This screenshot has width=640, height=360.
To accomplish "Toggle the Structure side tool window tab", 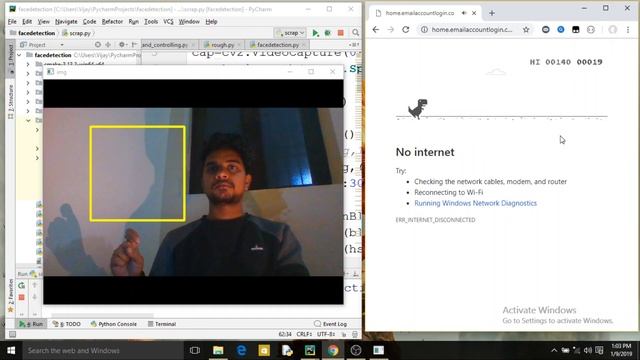I will (x=11, y=102).
